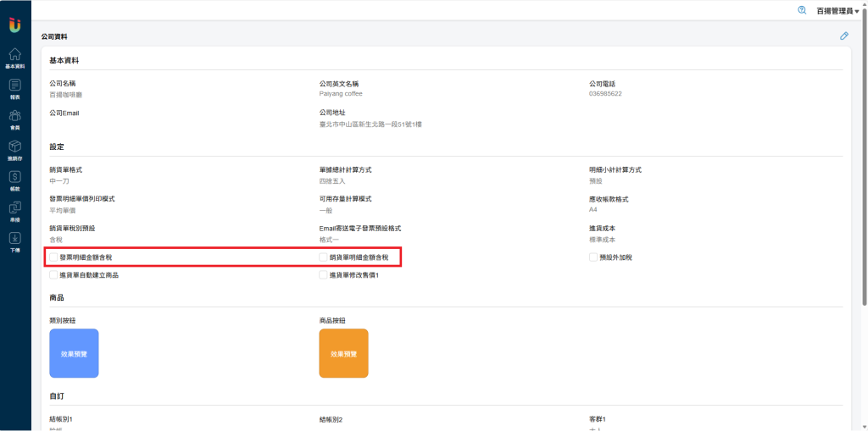Enable 發票明細金額含稅 checkbox
Image resolution: width=868 pixels, height=431 pixels.
click(54, 257)
